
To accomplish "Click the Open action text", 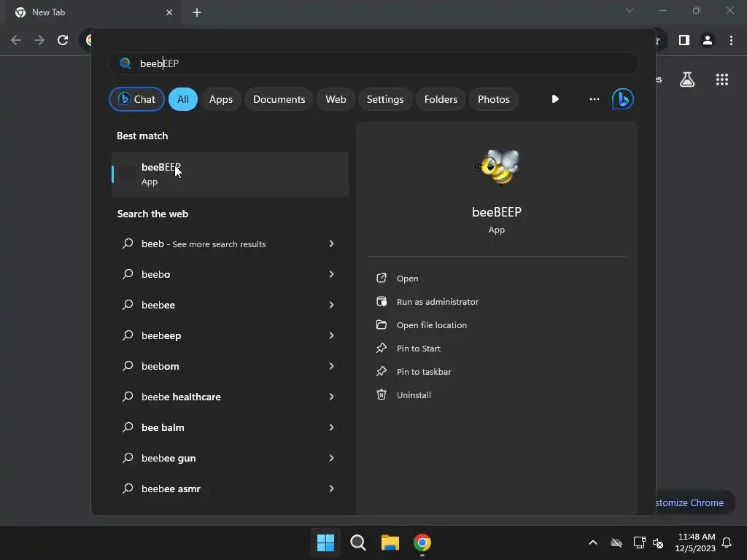I will pos(407,278).
